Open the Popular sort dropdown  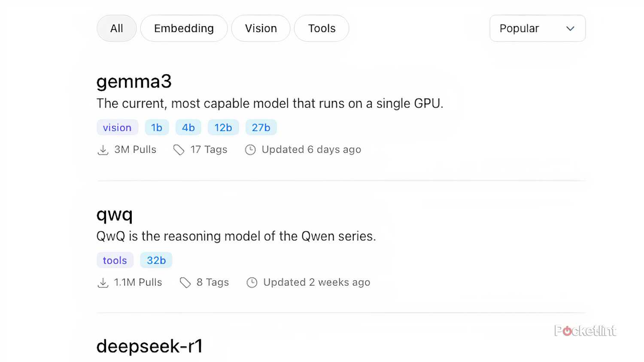[x=537, y=28]
